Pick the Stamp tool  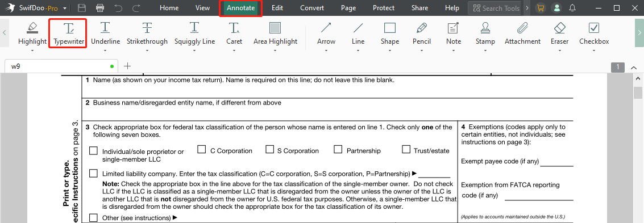pos(485,33)
